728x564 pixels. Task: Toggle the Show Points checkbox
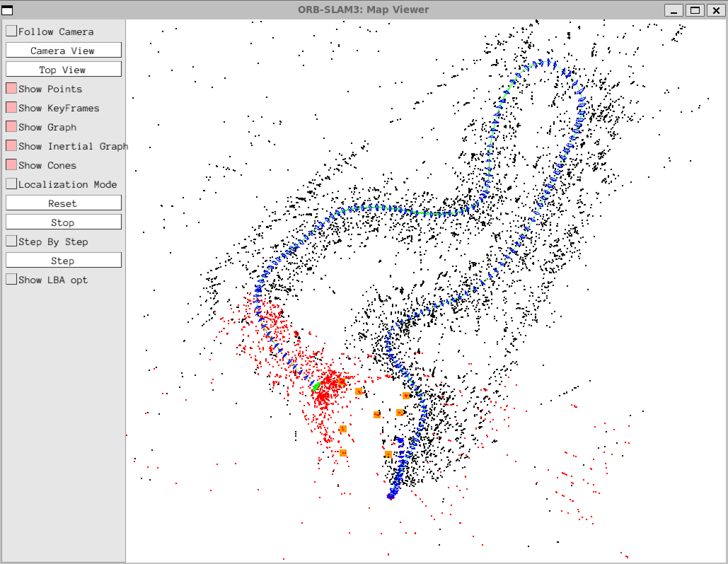11,88
